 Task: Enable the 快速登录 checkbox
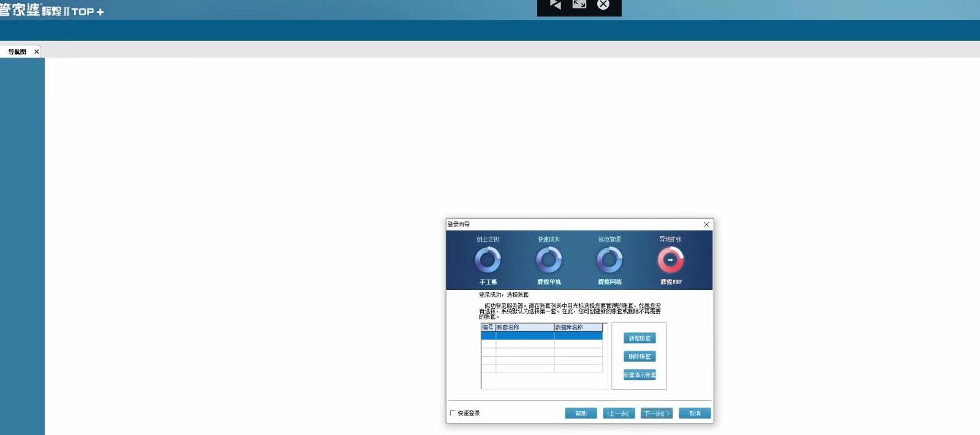pos(453,413)
